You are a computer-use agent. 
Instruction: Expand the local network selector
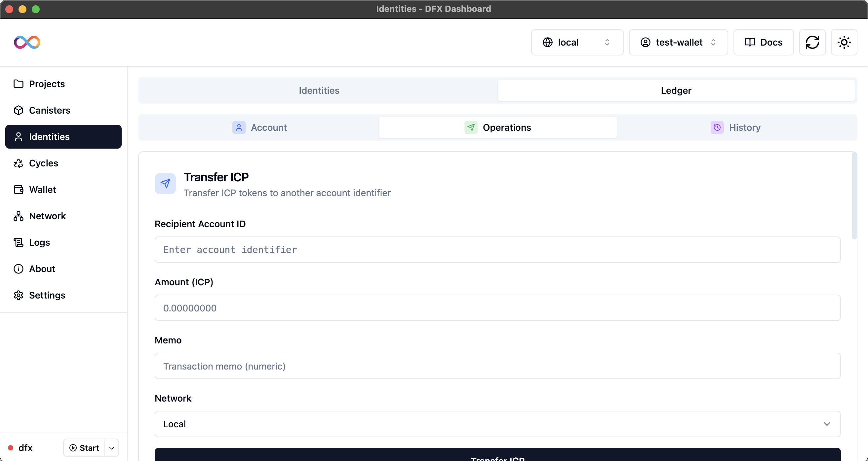(577, 42)
